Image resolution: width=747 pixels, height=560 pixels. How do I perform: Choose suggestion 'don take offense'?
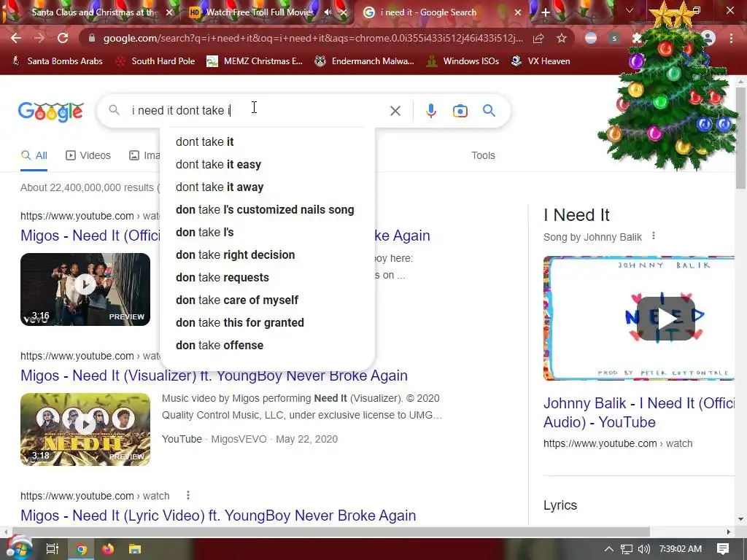pyautogui.click(x=267, y=345)
